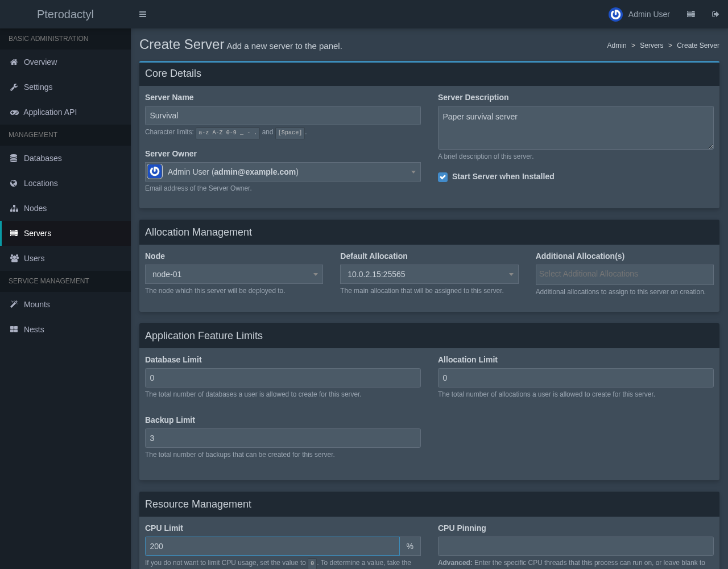The width and height of the screenshot is (728, 569).
Task: Click Create Server breadcrumb text
Action: (698, 46)
